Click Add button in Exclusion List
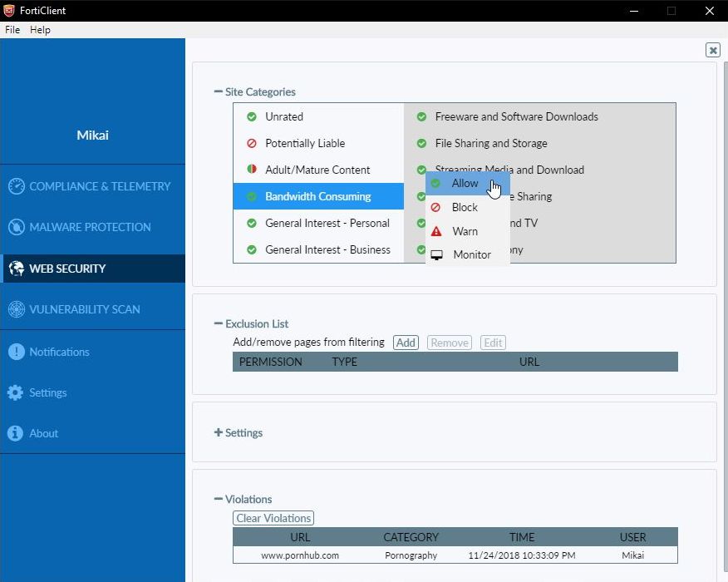The image size is (728, 582). (406, 343)
